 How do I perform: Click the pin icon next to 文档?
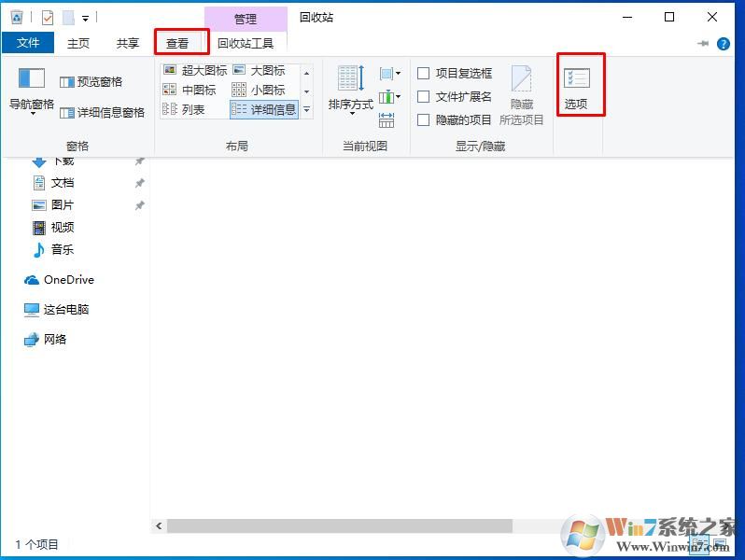140,183
